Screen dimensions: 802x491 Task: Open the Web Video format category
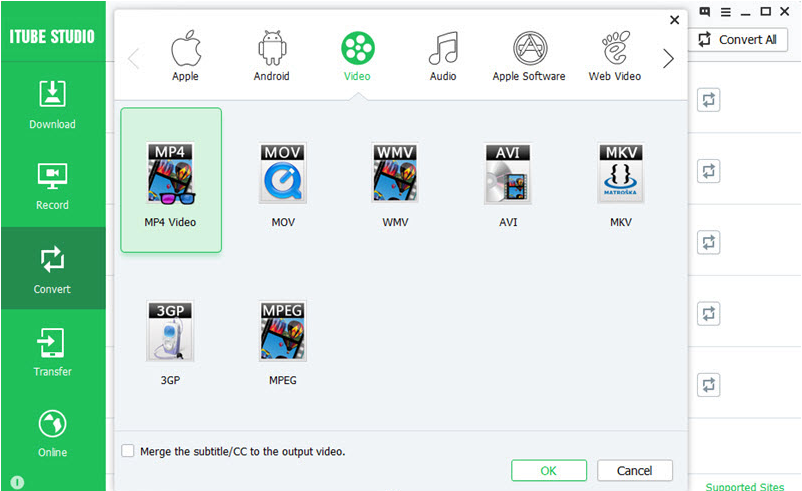(x=615, y=55)
